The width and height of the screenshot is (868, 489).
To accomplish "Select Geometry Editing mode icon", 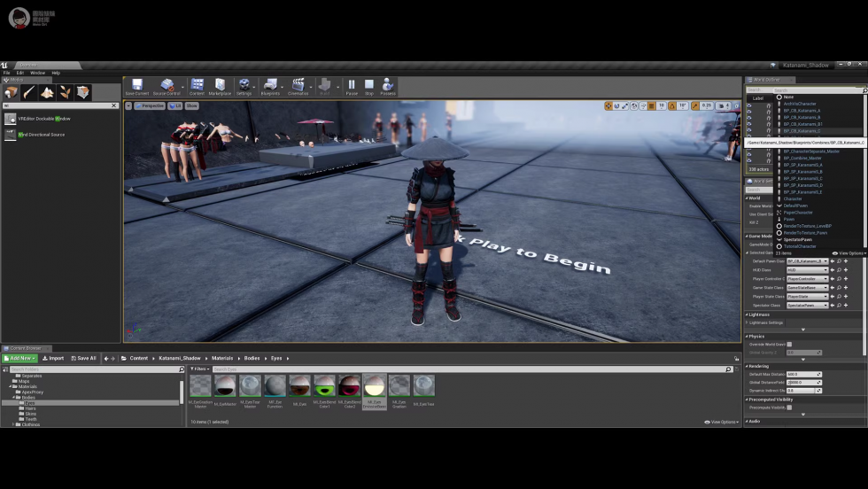I will pyautogui.click(x=82, y=92).
